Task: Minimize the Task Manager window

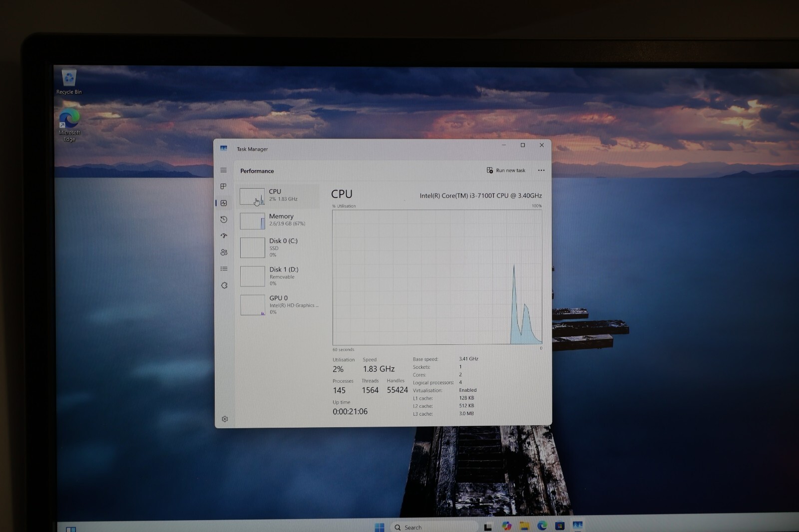Action: (504, 145)
